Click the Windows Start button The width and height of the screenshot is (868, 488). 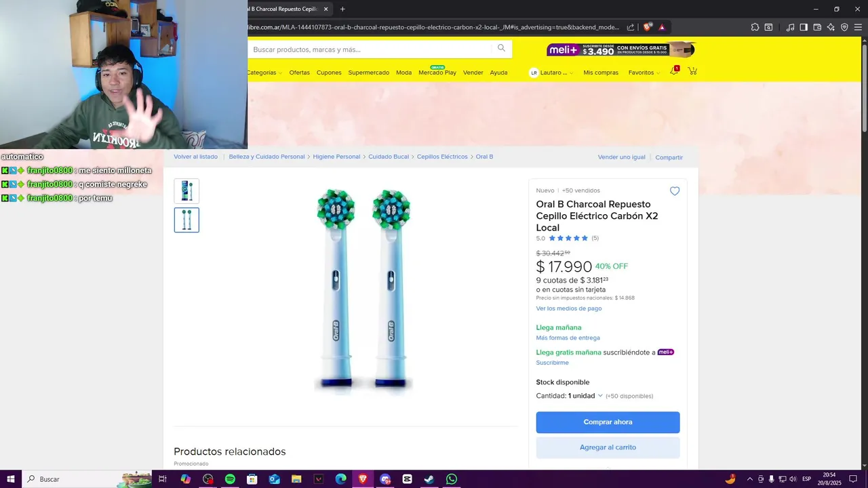pos(11,479)
